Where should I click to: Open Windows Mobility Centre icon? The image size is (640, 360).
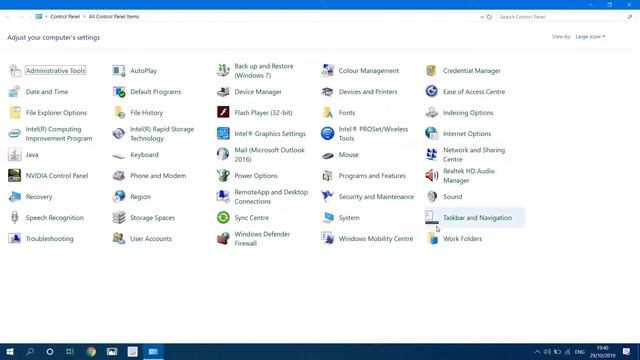click(x=328, y=238)
